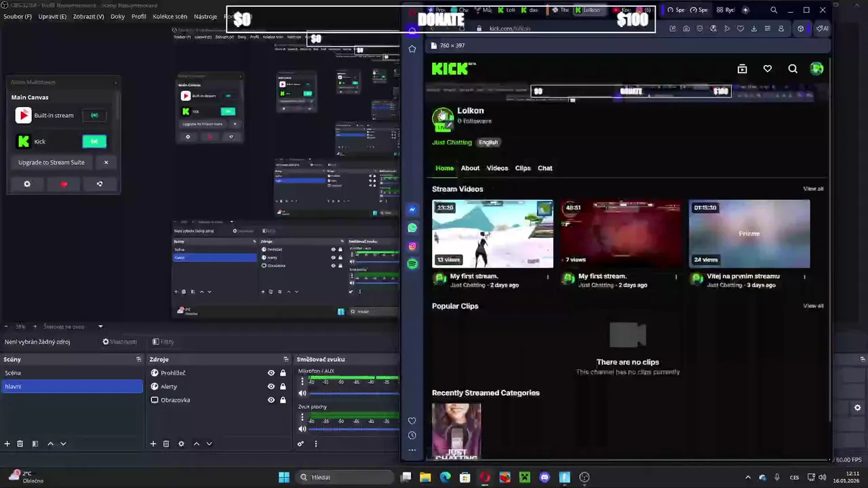
Task: Open the Upravit (E) menu
Action: pos(52,16)
